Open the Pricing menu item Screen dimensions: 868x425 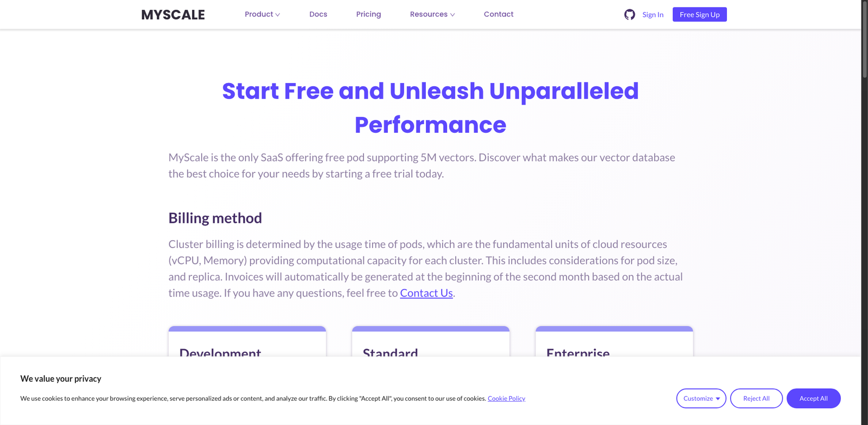tap(368, 14)
